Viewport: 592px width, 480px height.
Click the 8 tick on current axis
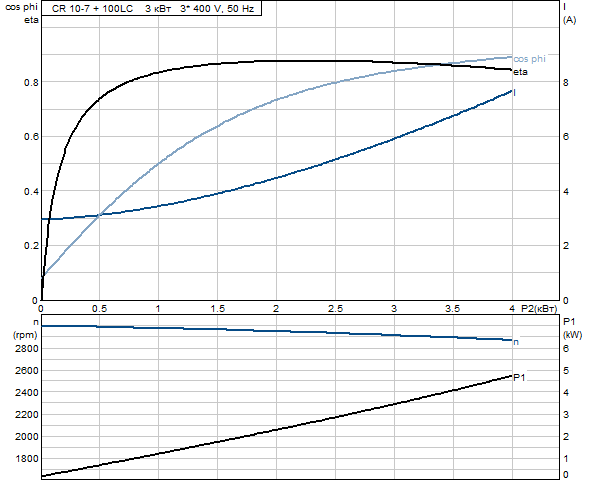pos(566,83)
